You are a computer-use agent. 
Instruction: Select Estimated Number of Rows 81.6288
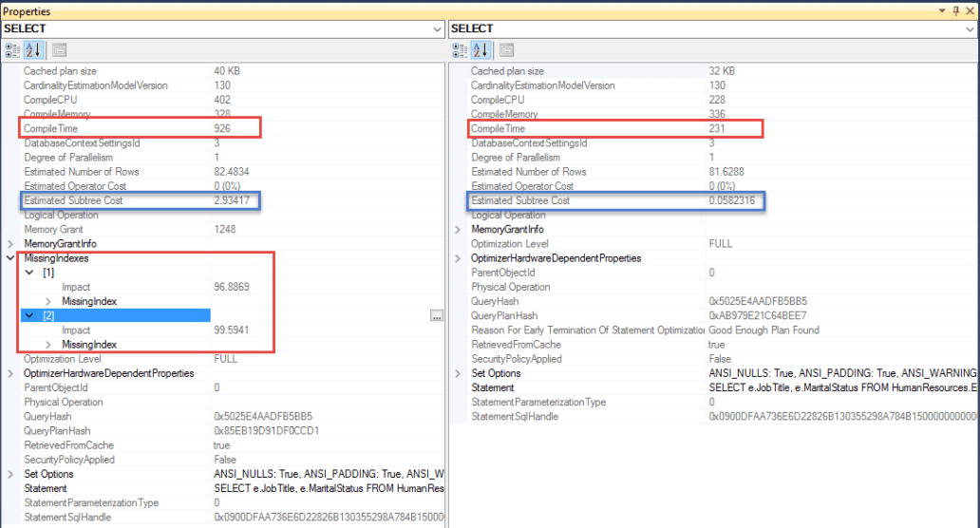pyautogui.click(x=723, y=172)
